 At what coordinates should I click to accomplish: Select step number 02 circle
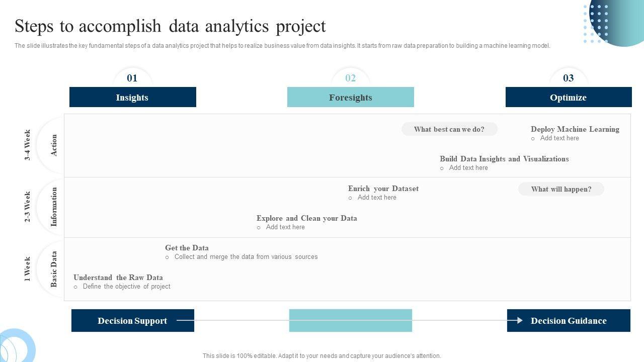point(350,78)
